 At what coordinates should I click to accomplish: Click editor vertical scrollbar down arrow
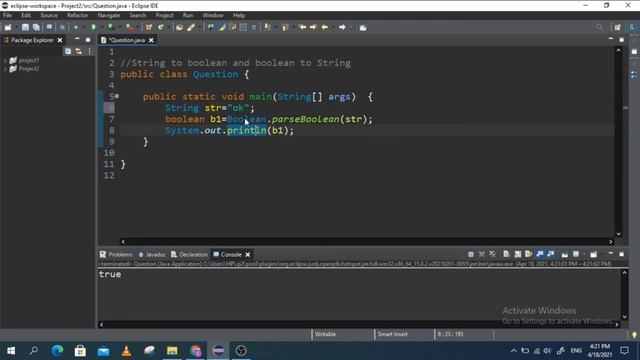(x=618, y=234)
